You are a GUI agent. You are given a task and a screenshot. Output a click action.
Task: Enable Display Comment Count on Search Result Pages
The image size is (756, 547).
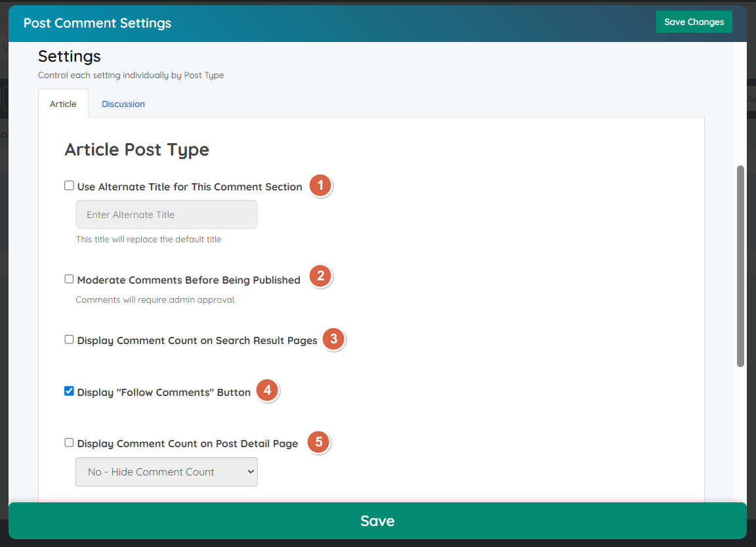69,339
